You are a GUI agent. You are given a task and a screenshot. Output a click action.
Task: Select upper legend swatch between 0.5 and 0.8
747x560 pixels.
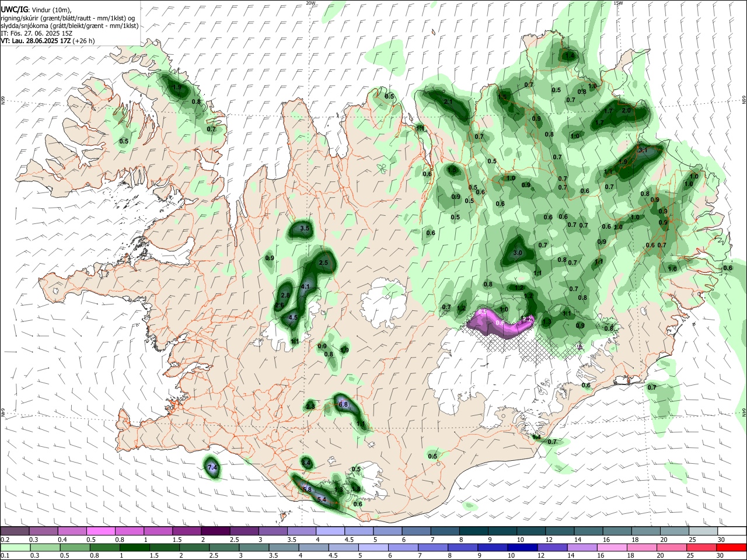100,531
